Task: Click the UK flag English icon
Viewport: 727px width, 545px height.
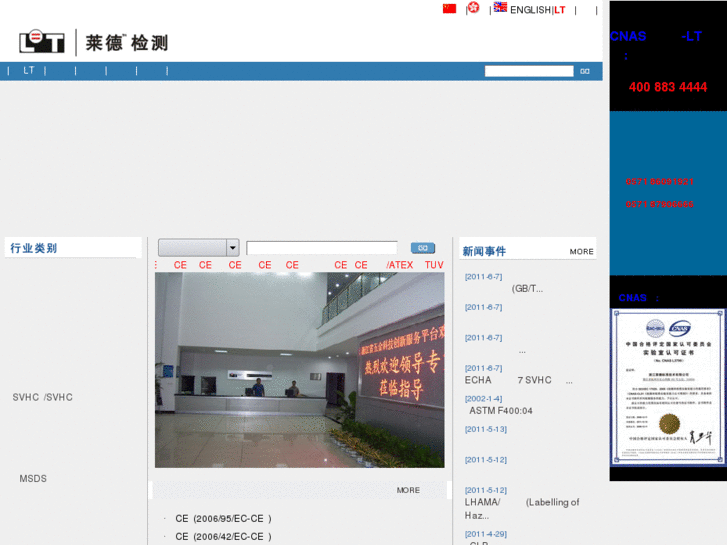Action: 500,7
